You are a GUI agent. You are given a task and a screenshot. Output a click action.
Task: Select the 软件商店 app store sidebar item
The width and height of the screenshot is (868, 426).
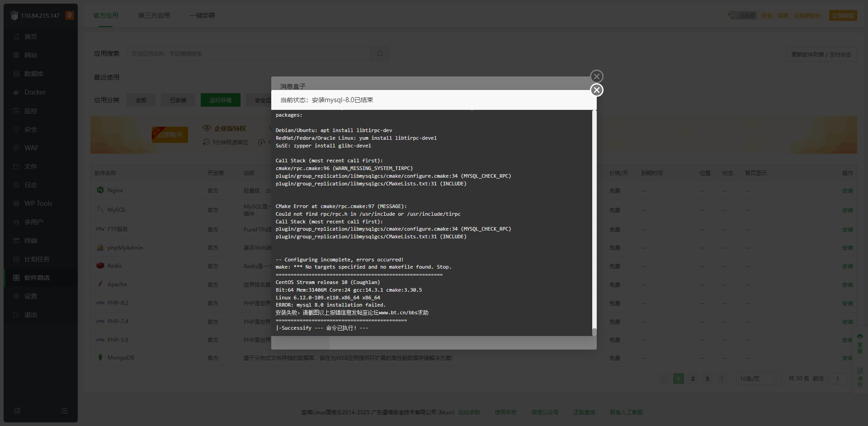click(41, 278)
